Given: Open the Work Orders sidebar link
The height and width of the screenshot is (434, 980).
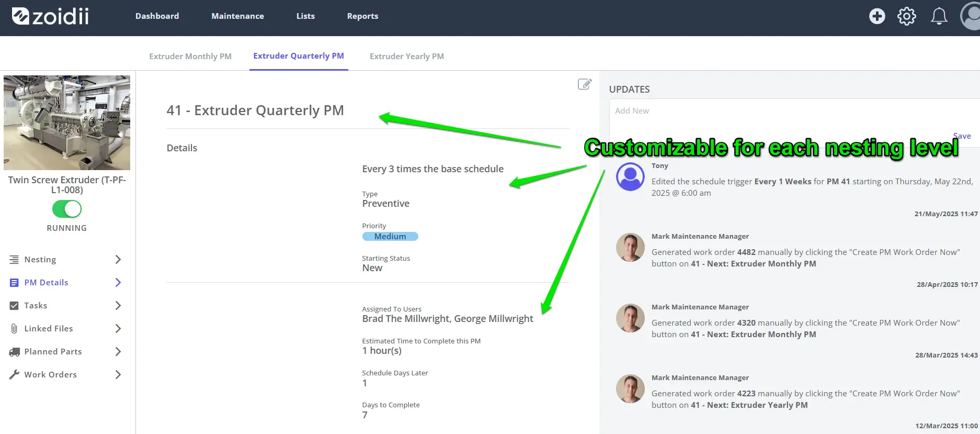Looking at the screenshot, I should point(50,375).
